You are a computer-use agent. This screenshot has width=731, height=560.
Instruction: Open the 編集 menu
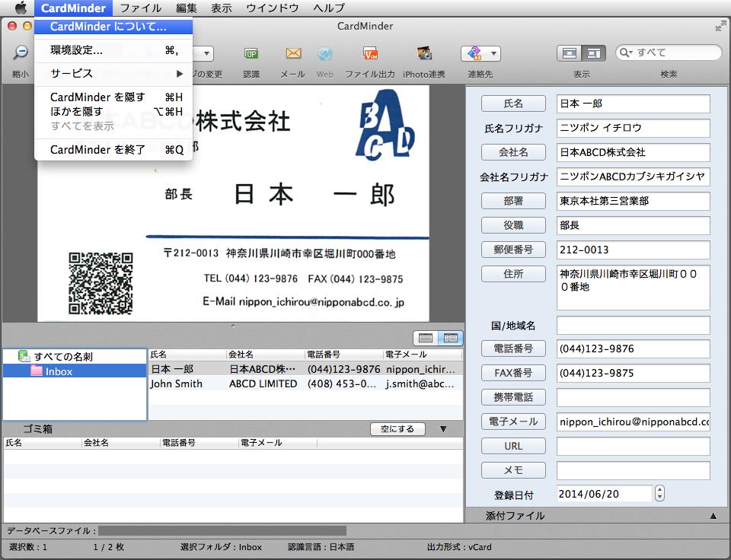click(187, 8)
